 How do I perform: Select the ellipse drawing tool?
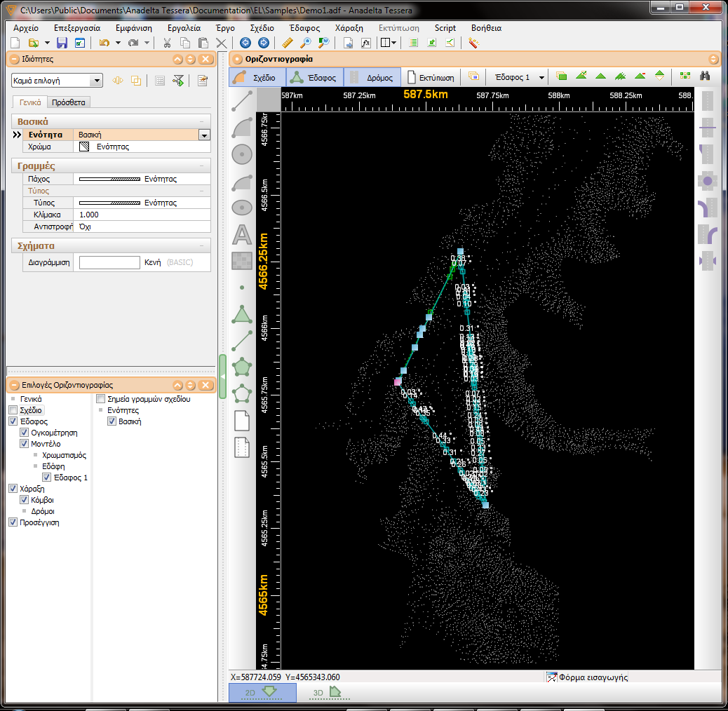pos(242,208)
